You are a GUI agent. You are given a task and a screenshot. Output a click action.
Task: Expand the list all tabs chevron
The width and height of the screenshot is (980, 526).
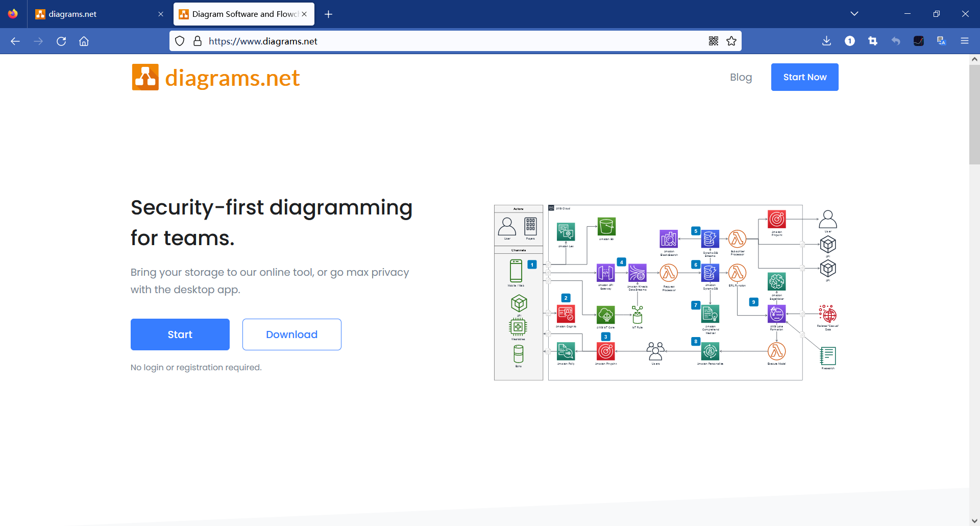coord(854,14)
